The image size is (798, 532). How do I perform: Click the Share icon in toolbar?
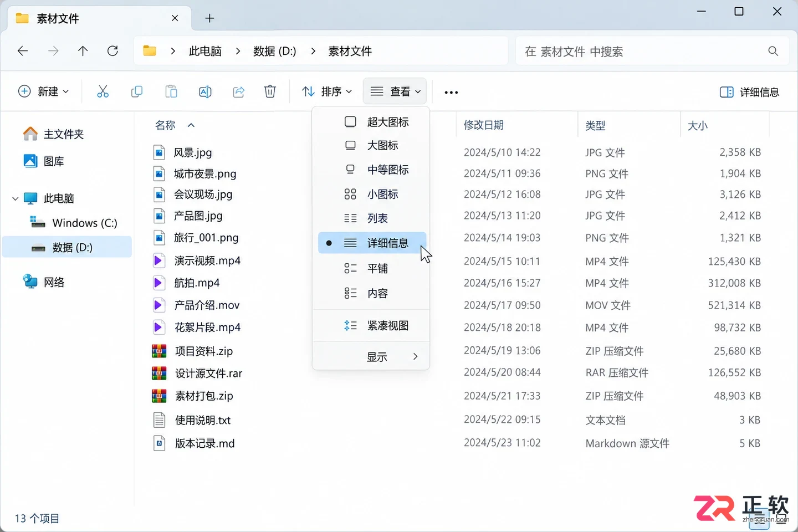(x=239, y=91)
